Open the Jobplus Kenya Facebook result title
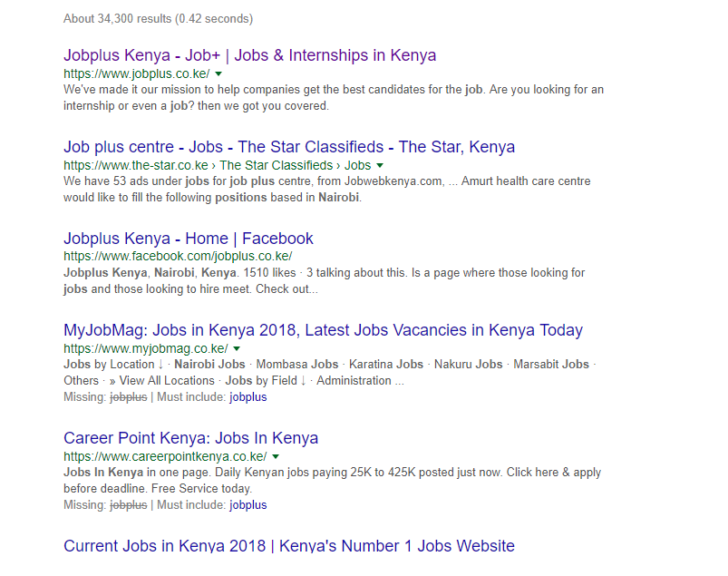Viewport: 728px width, 576px height. [x=189, y=239]
